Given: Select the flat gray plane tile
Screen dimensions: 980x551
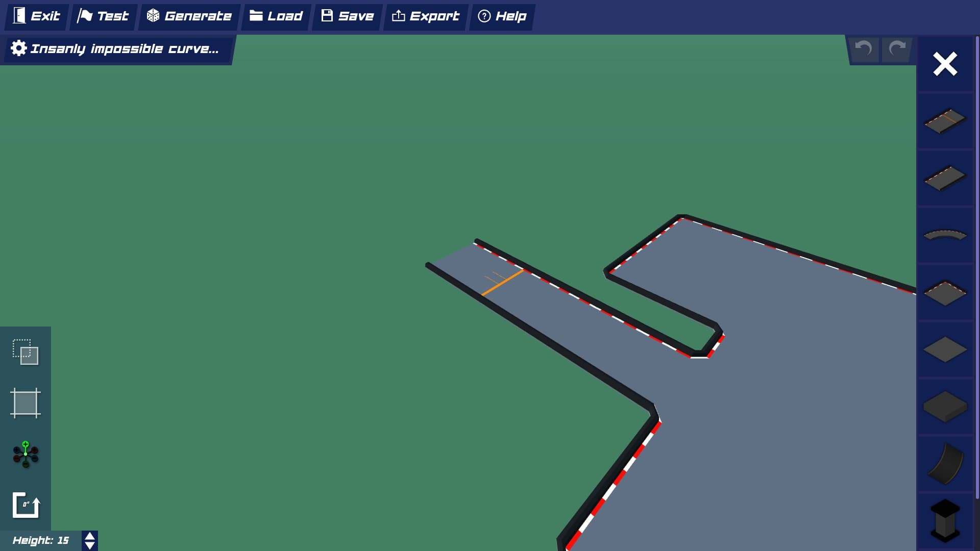Looking at the screenshot, I should 945,350.
